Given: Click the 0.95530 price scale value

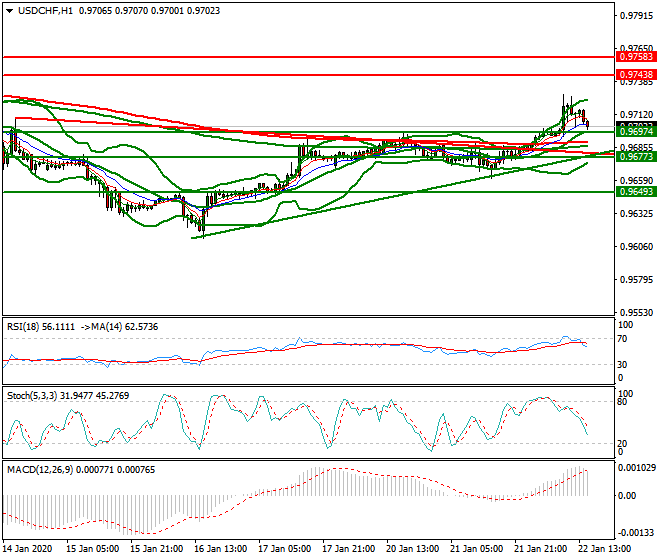Looking at the screenshot, I should click(636, 313).
